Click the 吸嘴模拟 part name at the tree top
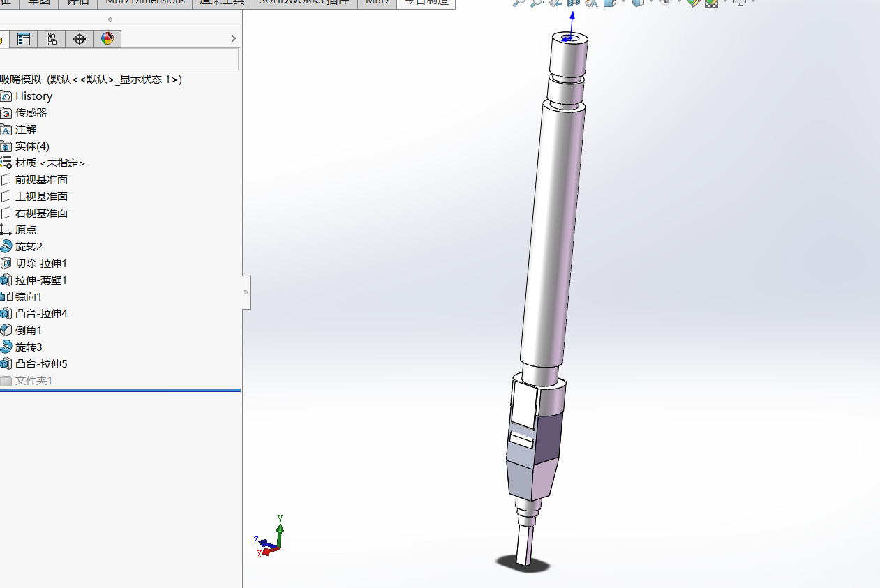Image resolution: width=880 pixels, height=588 pixels. click(20, 80)
